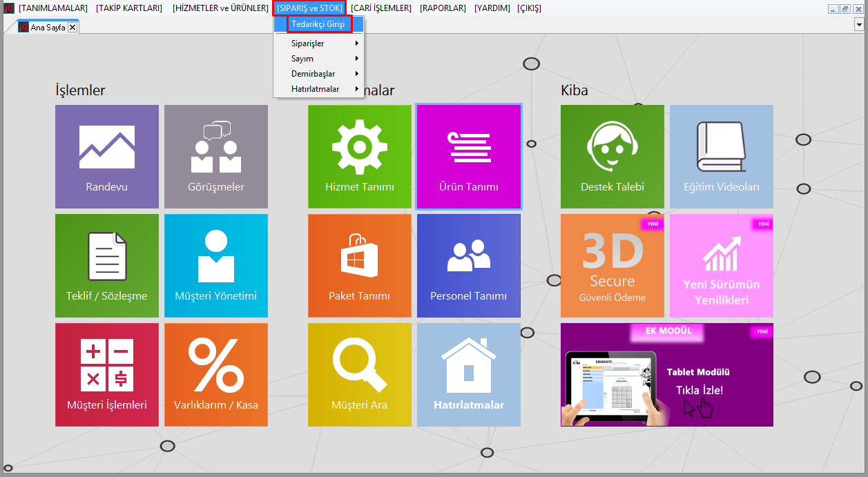Open the CARİ İŞLEMLER menu
This screenshot has width=868, height=477.
point(381,8)
